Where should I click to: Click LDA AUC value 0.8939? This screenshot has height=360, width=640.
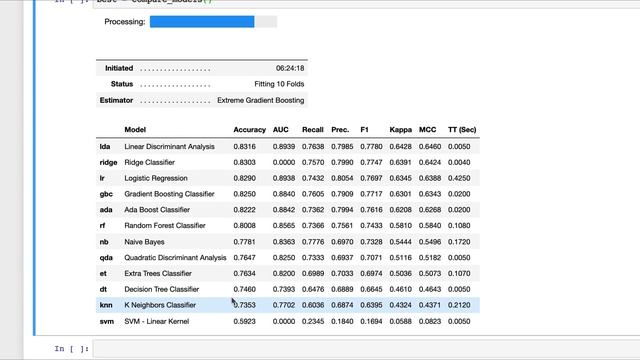click(x=284, y=147)
